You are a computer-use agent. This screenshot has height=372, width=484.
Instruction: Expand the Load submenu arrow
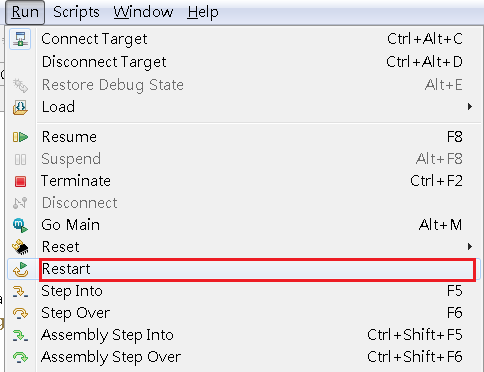tap(470, 107)
